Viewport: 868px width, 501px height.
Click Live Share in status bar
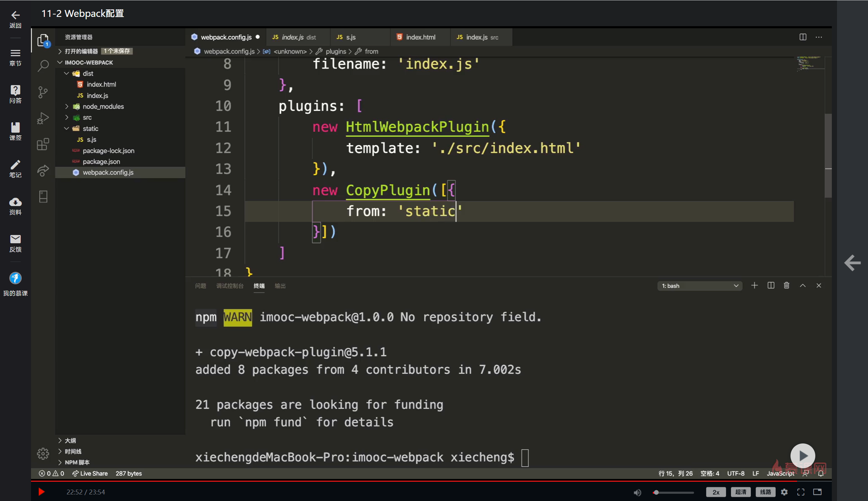click(90, 473)
